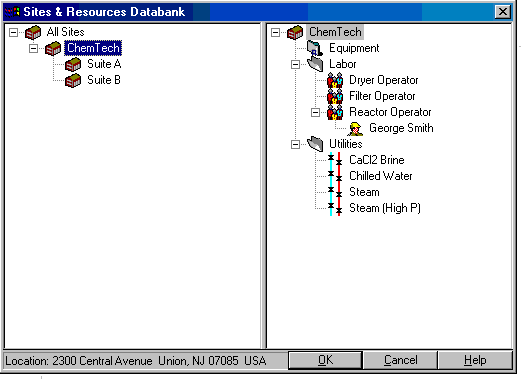Click the Suite A building icon

click(x=73, y=64)
